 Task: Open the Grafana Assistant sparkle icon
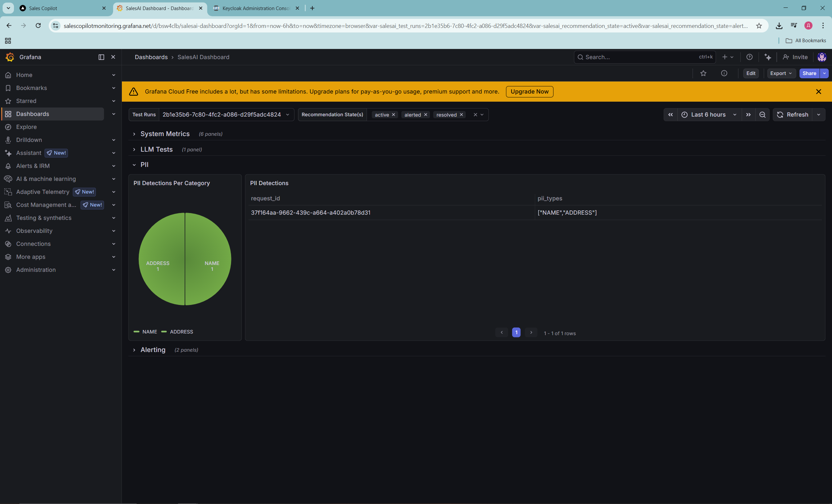pyautogui.click(x=768, y=57)
